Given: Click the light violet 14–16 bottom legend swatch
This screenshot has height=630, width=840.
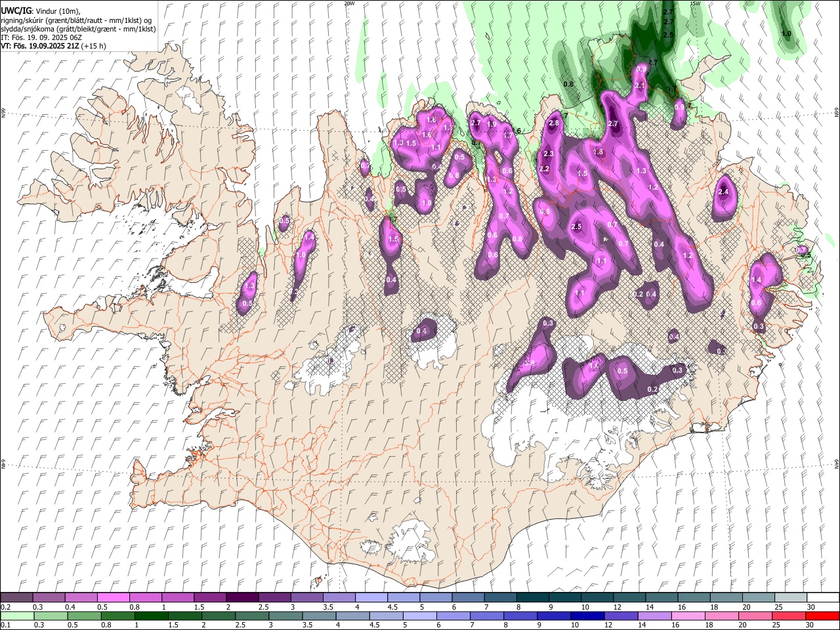Looking at the screenshot, I should (655, 616).
